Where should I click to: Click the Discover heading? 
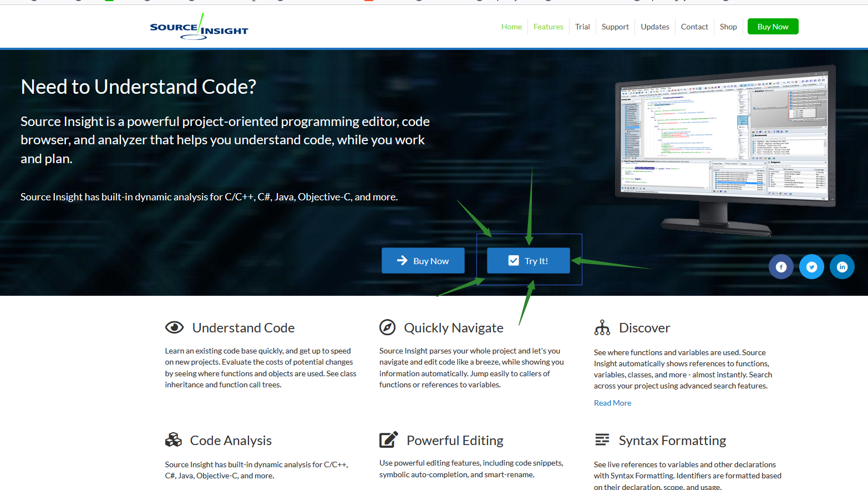(x=644, y=328)
